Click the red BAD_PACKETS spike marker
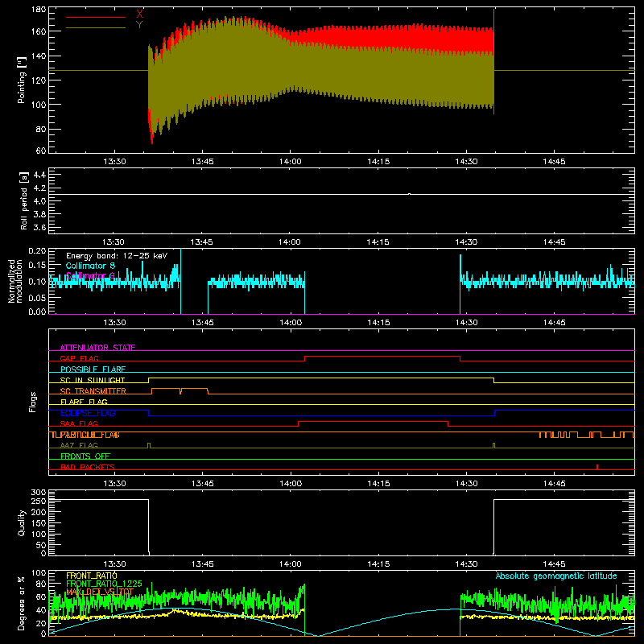This screenshot has width=644, height=644. [597, 467]
